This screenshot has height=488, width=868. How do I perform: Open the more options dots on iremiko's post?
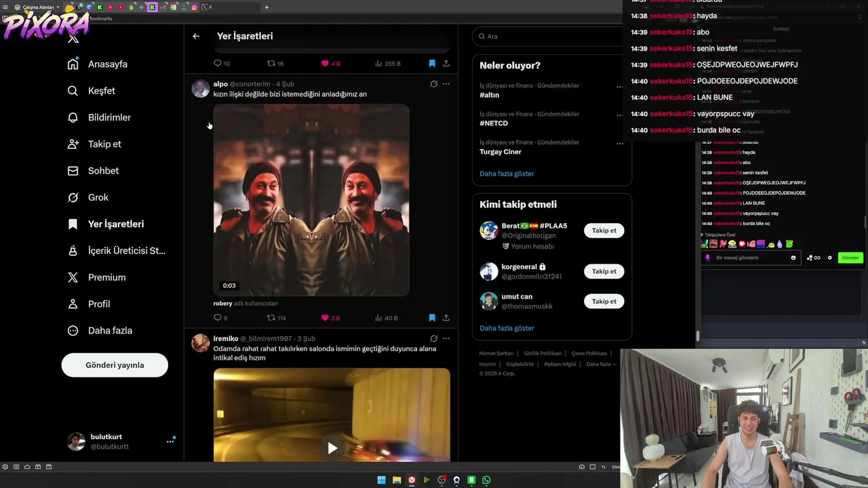pos(446,338)
